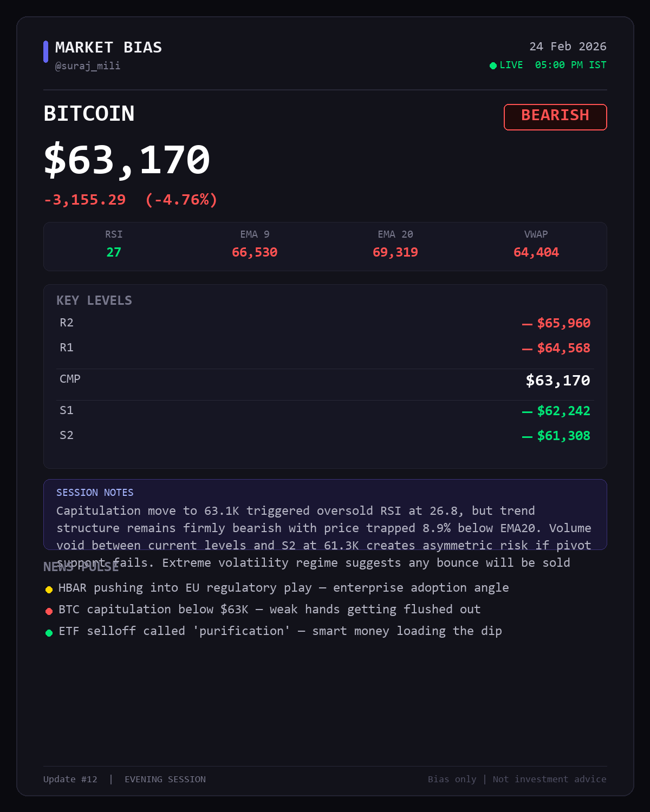Click the red dash marker beside $65,960
The width and height of the screenshot is (650, 812).
tap(527, 324)
